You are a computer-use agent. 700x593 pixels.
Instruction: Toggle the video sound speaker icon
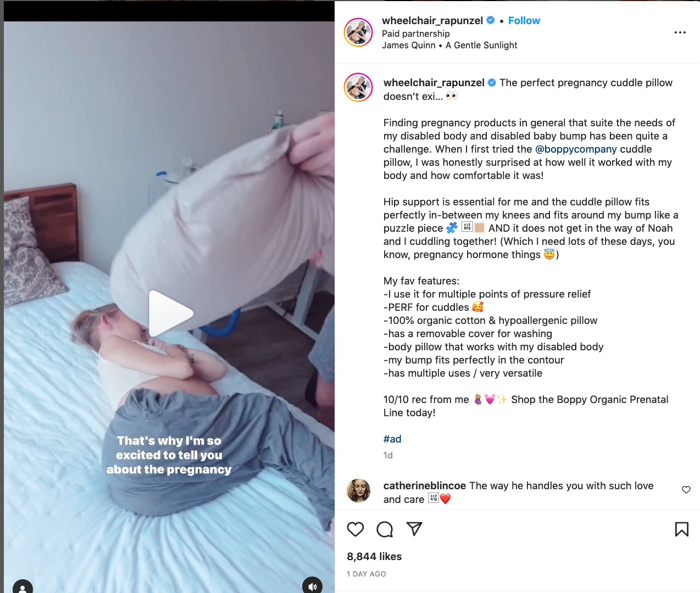coord(312,586)
